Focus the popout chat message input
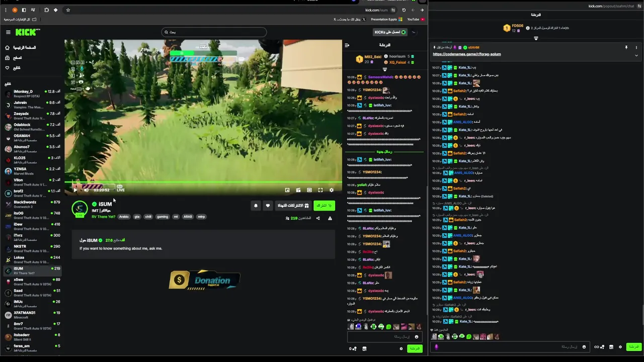Viewport: 644px width, 362px height. tap(511, 346)
